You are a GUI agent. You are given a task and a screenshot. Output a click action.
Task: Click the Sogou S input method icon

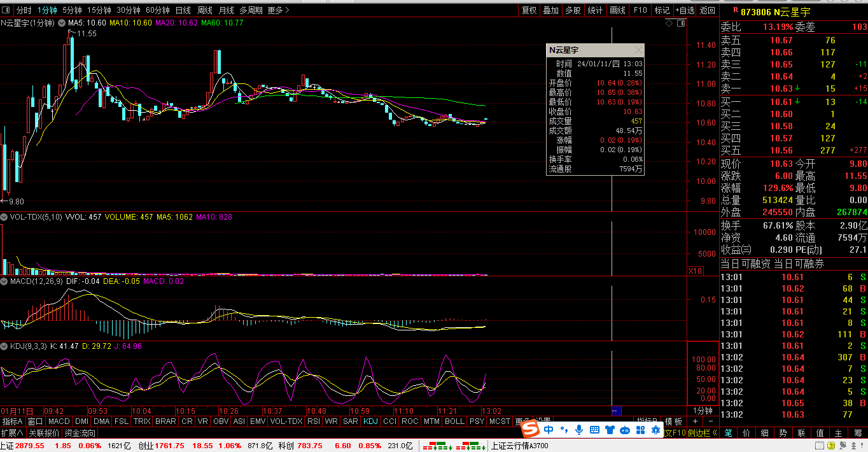pyautogui.click(x=531, y=430)
